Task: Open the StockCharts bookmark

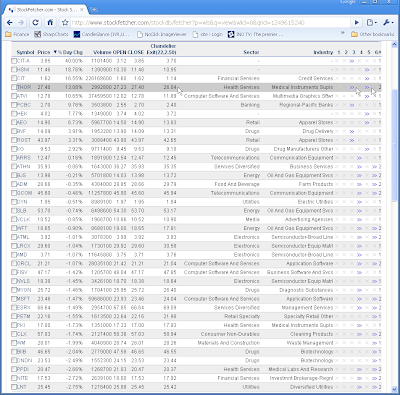Action: pos(51,34)
